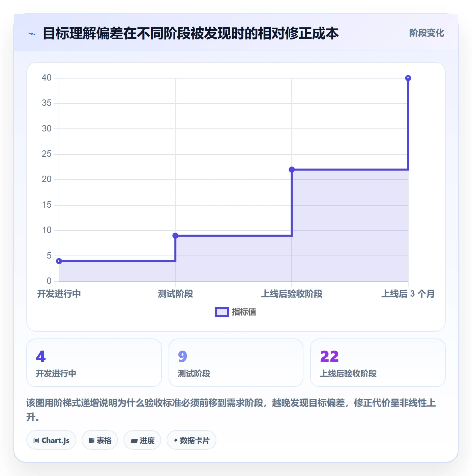Open the card showing value 4
The height and width of the screenshot is (476, 472).
click(x=94, y=363)
